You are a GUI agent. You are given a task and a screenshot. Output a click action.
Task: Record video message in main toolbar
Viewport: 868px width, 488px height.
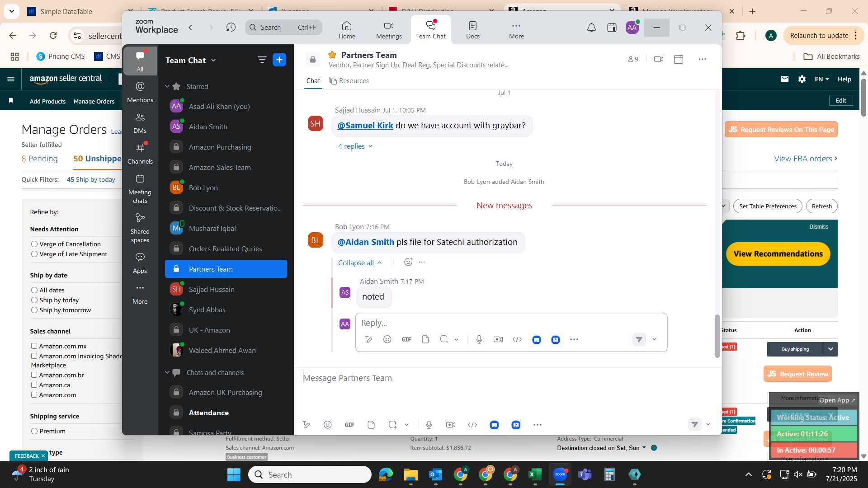tap(451, 425)
